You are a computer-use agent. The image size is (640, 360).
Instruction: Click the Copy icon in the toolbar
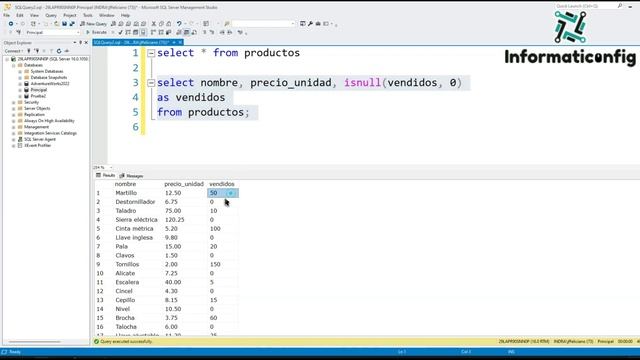coord(161,24)
